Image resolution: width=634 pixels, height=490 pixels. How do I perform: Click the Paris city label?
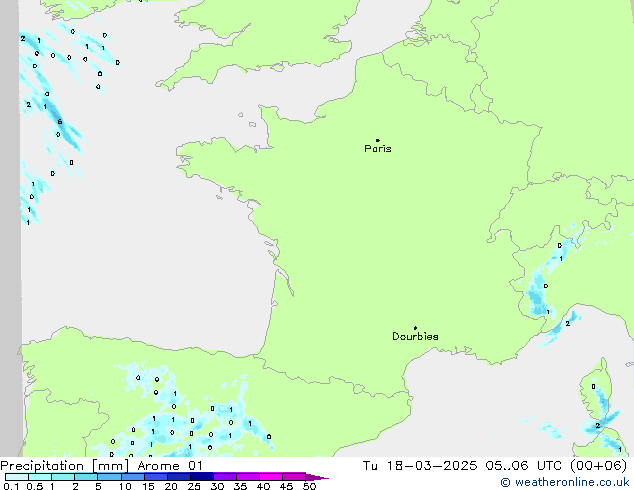coord(378,149)
